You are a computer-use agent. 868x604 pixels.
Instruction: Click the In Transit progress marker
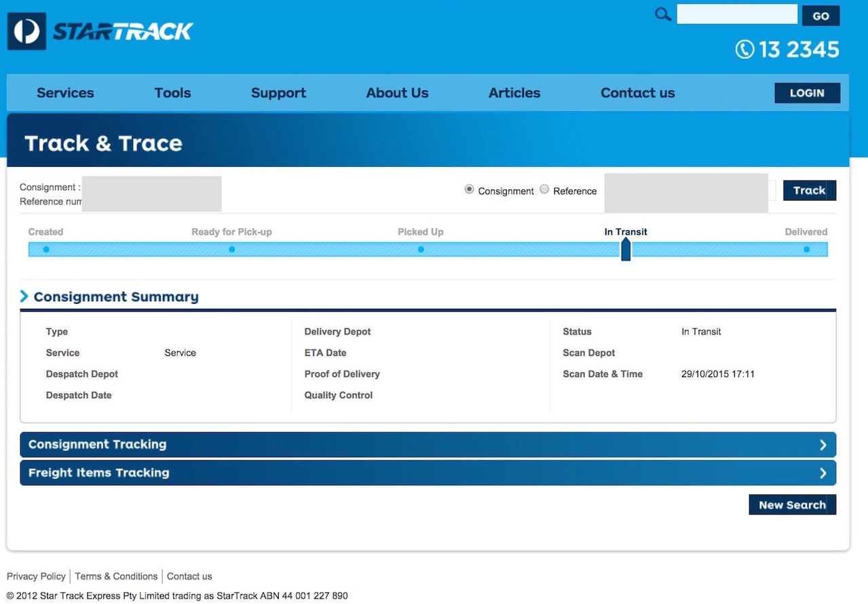[x=626, y=248]
